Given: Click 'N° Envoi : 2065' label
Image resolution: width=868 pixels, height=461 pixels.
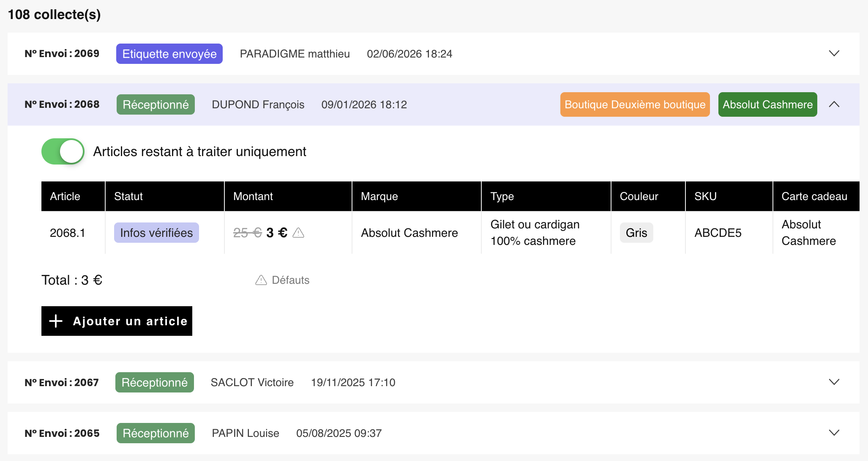Looking at the screenshot, I should (62, 433).
